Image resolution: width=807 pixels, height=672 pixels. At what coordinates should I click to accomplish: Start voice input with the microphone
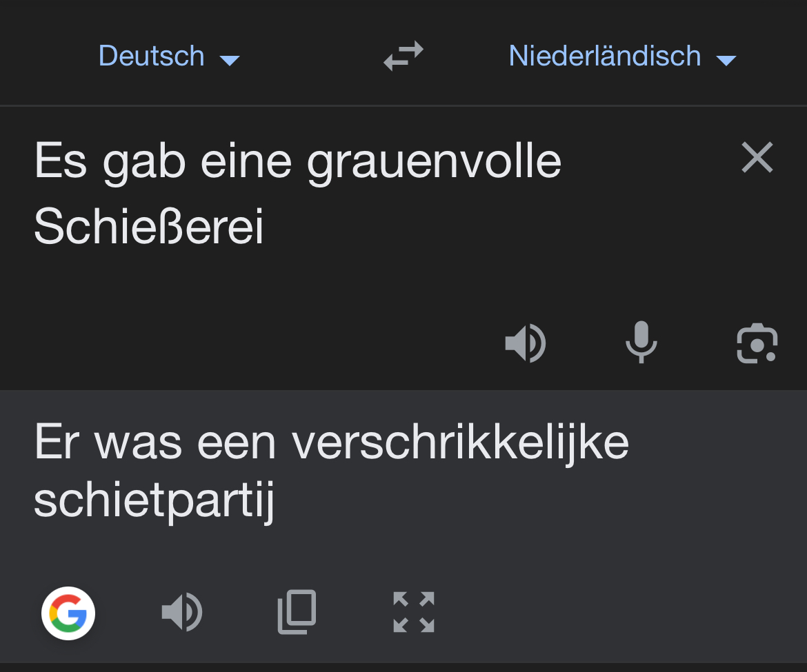point(641,343)
